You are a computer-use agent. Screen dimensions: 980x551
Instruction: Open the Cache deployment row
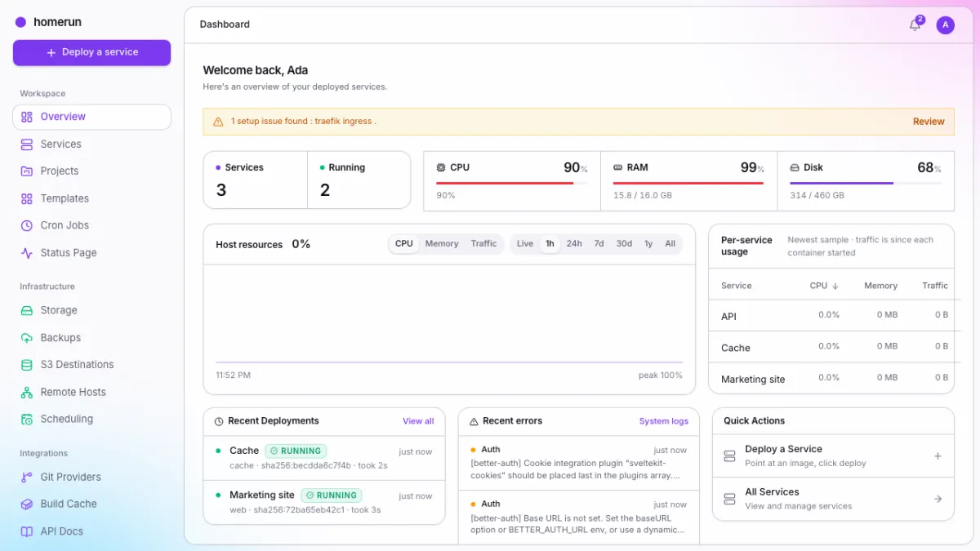(x=324, y=458)
